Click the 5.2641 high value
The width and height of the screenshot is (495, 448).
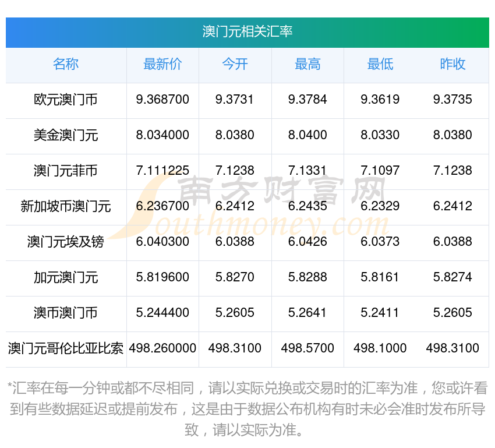pyautogui.click(x=307, y=313)
